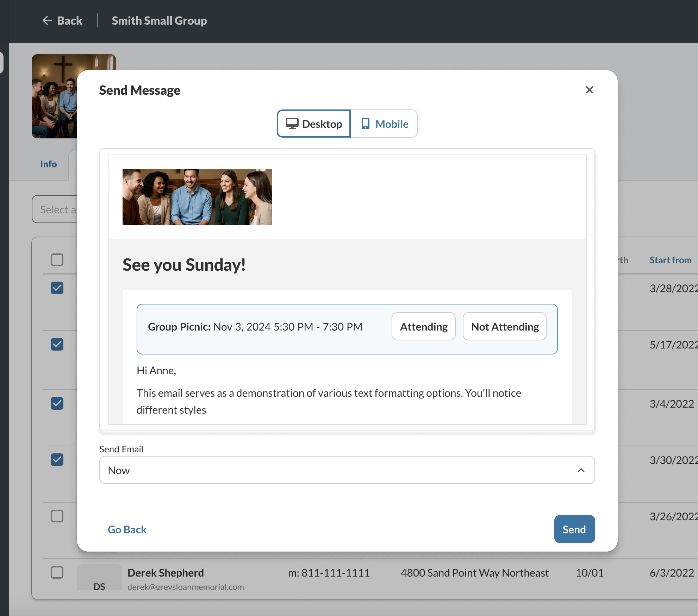Click the Go Back link
The height and width of the screenshot is (616, 698).
(127, 529)
